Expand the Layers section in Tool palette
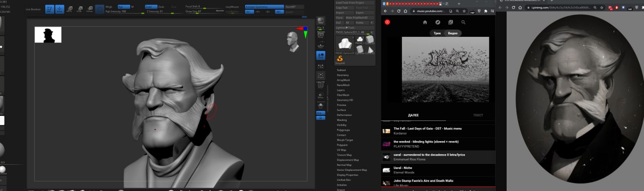 coord(341,90)
